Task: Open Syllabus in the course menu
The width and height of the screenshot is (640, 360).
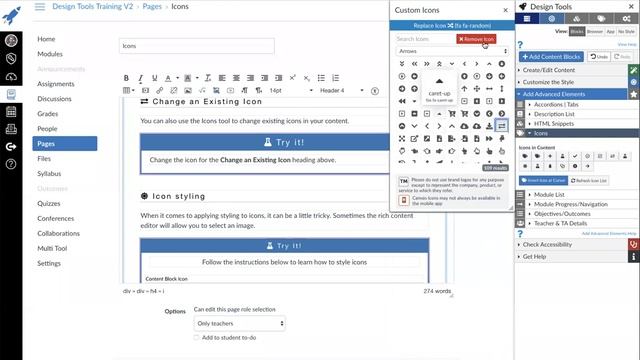Action: point(49,173)
